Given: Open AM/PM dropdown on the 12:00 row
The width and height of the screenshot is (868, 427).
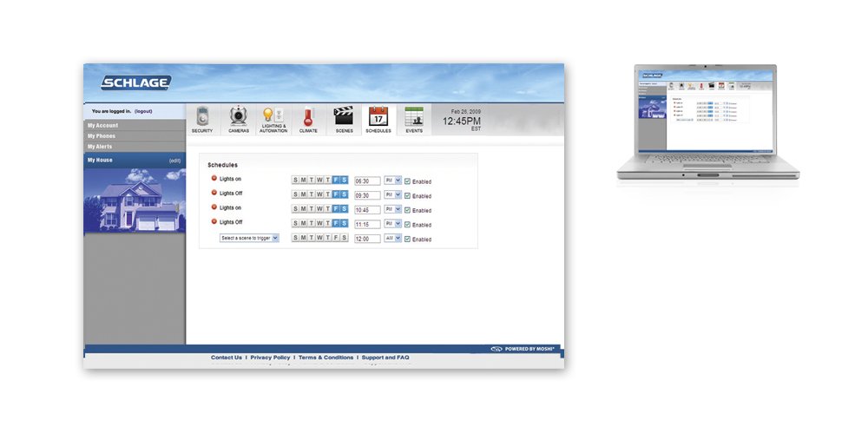Looking at the screenshot, I should click(x=392, y=238).
